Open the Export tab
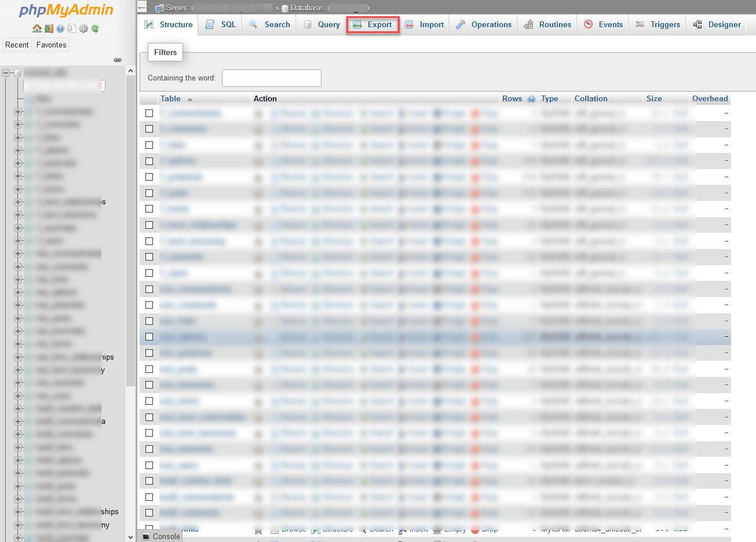The image size is (756, 542). 372,24
